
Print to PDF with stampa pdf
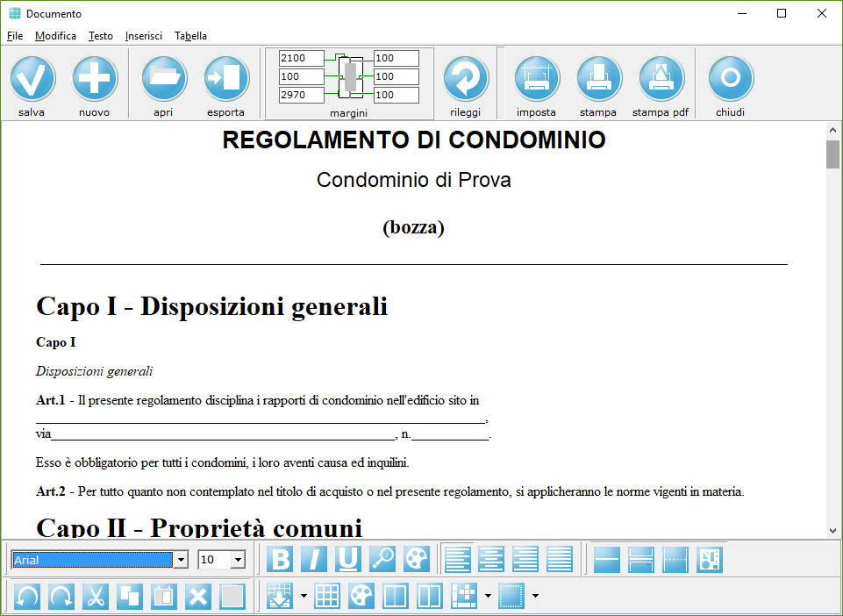click(x=661, y=79)
